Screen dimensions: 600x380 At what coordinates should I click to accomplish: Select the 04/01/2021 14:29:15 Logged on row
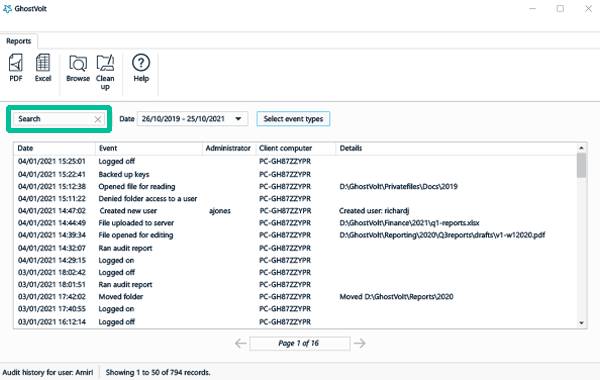[x=295, y=260]
